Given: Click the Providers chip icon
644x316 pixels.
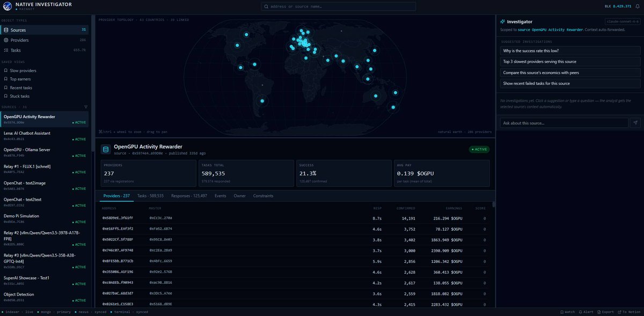Looking at the screenshot, I should pos(5,40).
